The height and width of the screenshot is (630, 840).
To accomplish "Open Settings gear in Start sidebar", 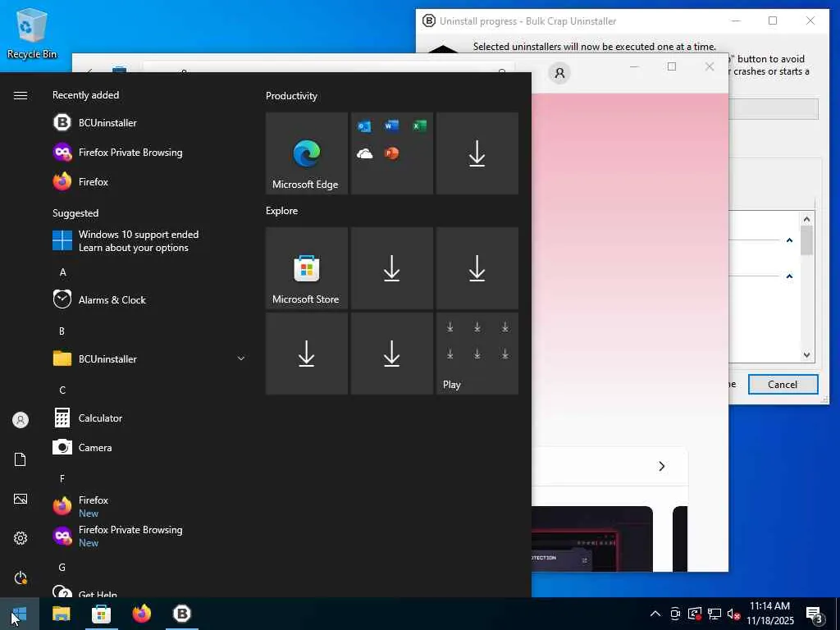I will [x=21, y=538].
